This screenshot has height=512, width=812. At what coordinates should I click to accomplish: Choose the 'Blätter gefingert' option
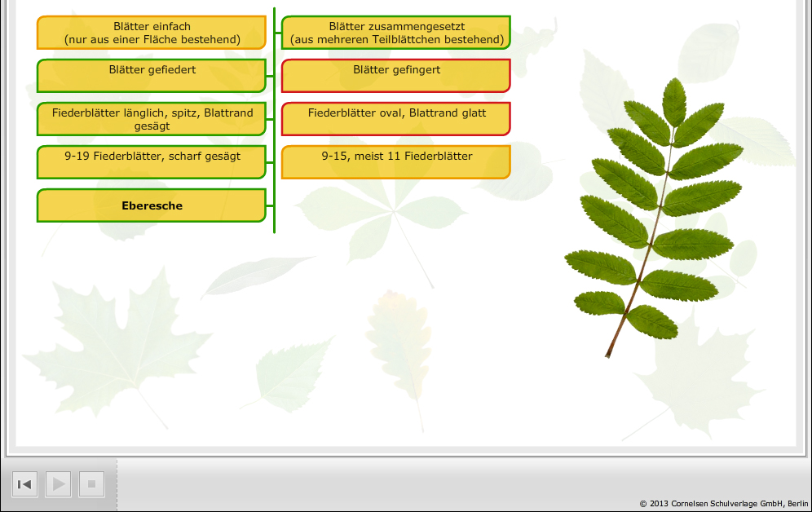(x=396, y=75)
